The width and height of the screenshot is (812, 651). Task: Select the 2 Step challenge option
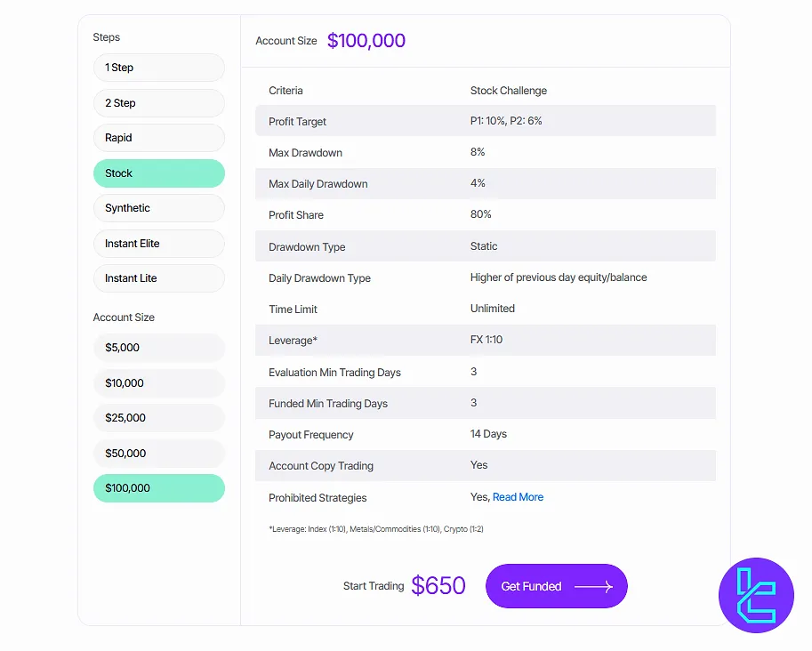tap(158, 103)
